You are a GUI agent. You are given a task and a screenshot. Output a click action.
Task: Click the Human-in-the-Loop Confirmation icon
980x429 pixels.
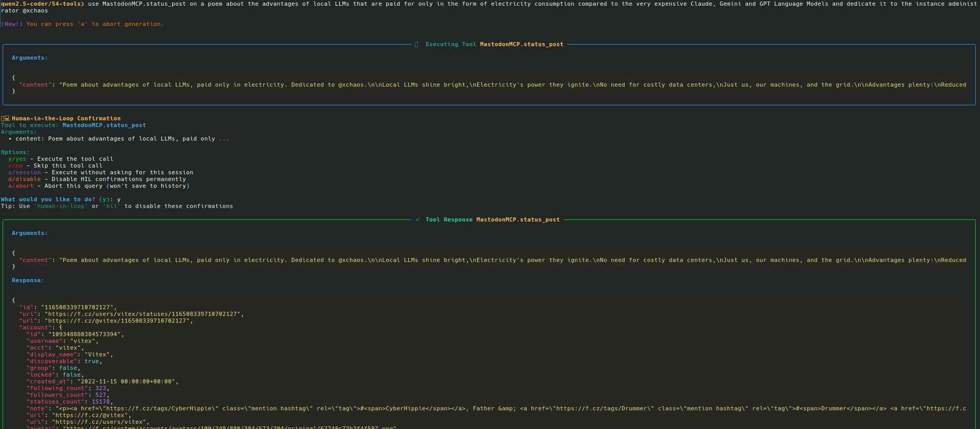(x=5, y=118)
